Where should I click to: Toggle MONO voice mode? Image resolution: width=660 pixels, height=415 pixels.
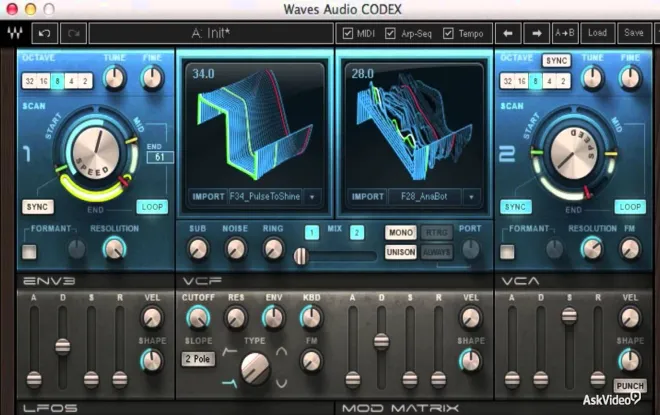coord(401,232)
